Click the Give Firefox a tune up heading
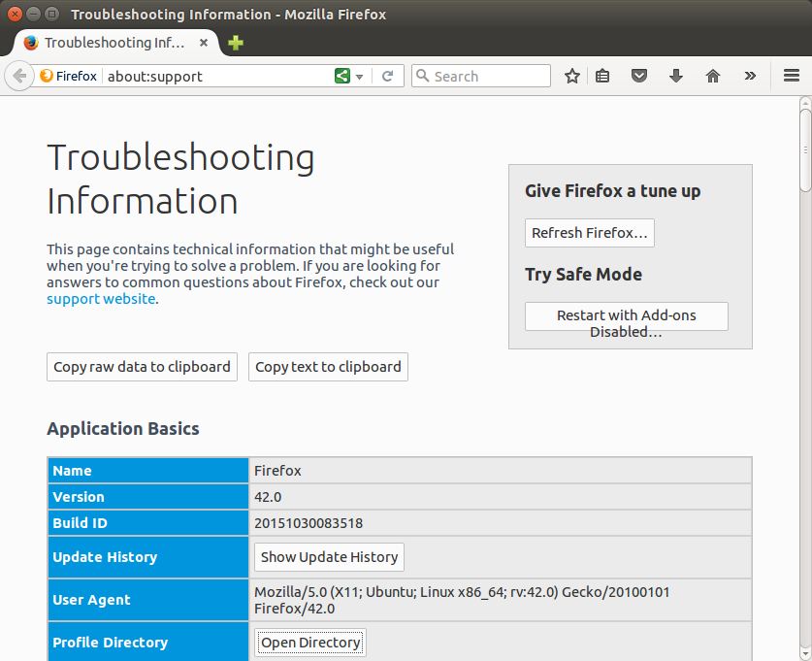The height and width of the screenshot is (661, 812). (x=612, y=191)
